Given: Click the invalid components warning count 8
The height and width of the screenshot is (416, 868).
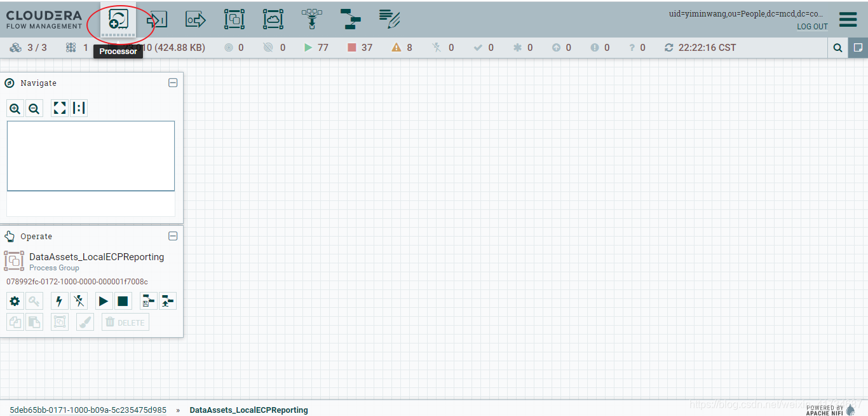Looking at the screenshot, I should (x=402, y=48).
